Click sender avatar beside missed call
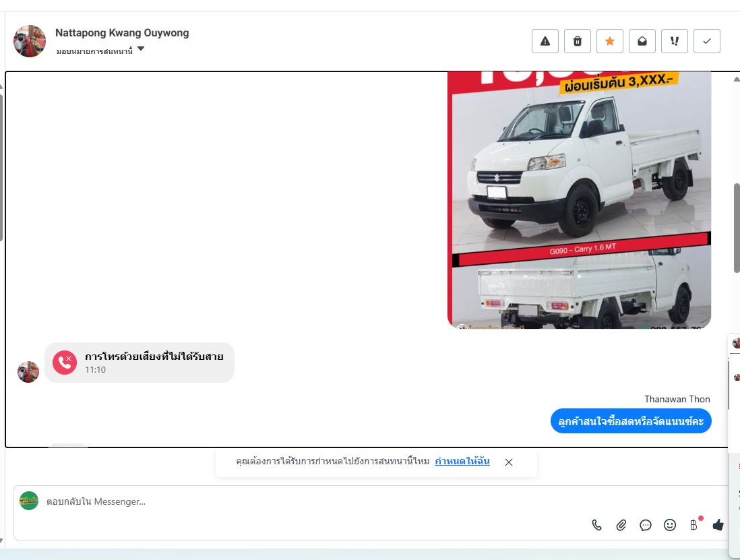The width and height of the screenshot is (740, 560). pyautogui.click(x=28, y=372)
